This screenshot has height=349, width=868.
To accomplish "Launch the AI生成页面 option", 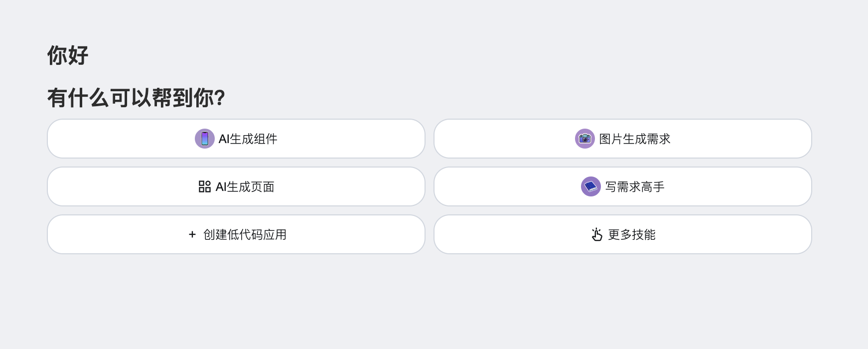I will [236, 186].
